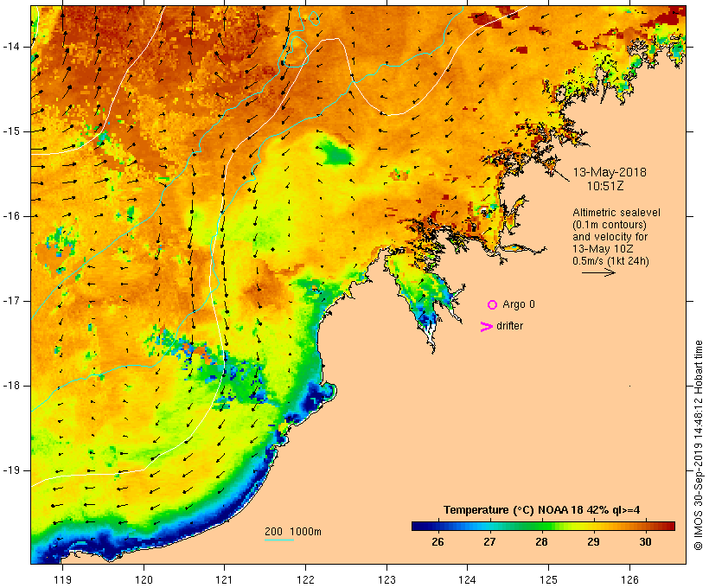Image resolution: width=709 pixels, height=588 pixels.
Task: Click the longitude axis label '119'
Action: [x=62, y=580]
